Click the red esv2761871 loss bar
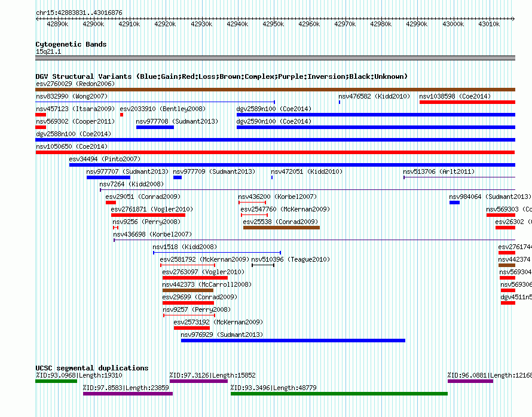 click(x=148, y=215)
